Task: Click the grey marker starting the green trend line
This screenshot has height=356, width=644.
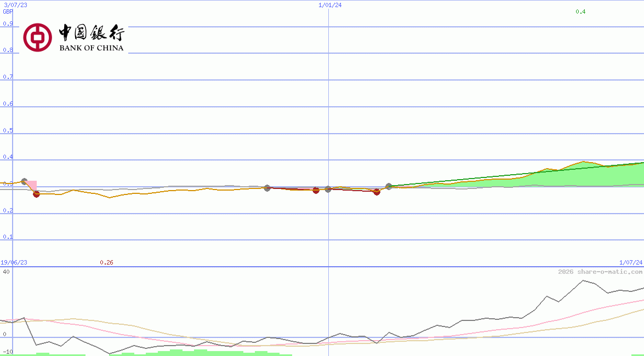Action: pos(389,187)
